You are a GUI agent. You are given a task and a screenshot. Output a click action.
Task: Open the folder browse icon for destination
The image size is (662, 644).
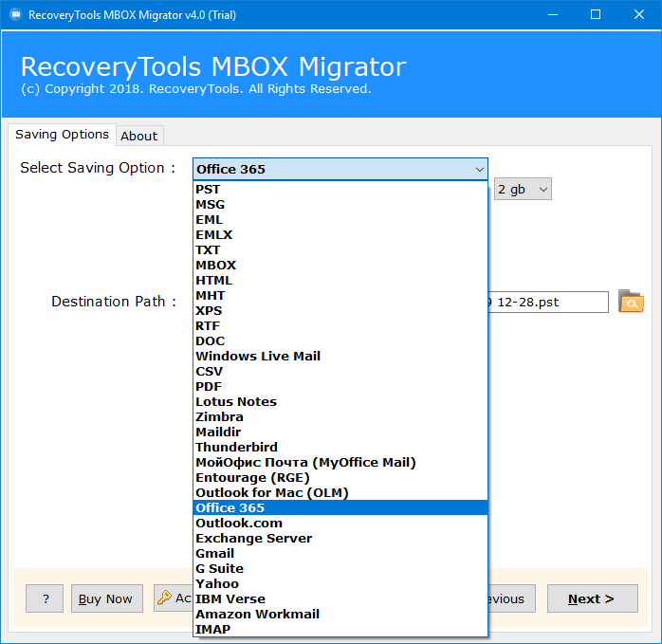pos(631,302)
